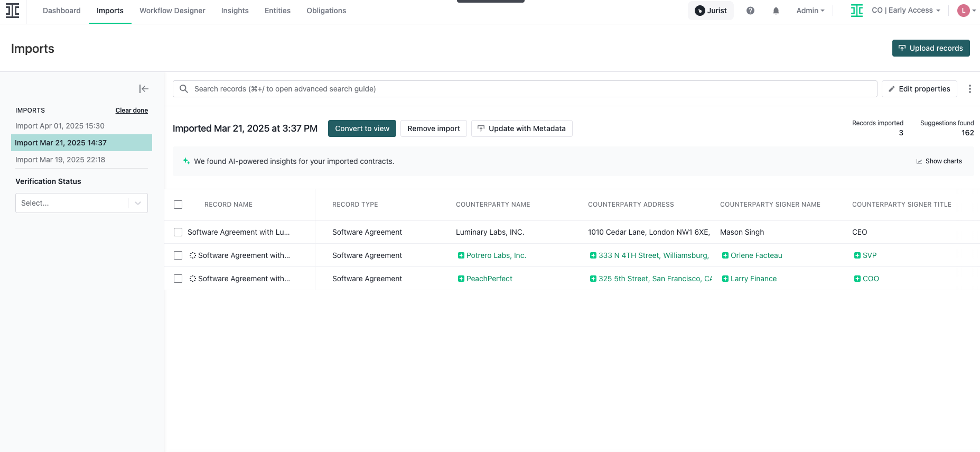Viewport: 980px width, 452px height.
Task: Check the Software Agreement with Lu... row
Action: (x=178, y=232)
